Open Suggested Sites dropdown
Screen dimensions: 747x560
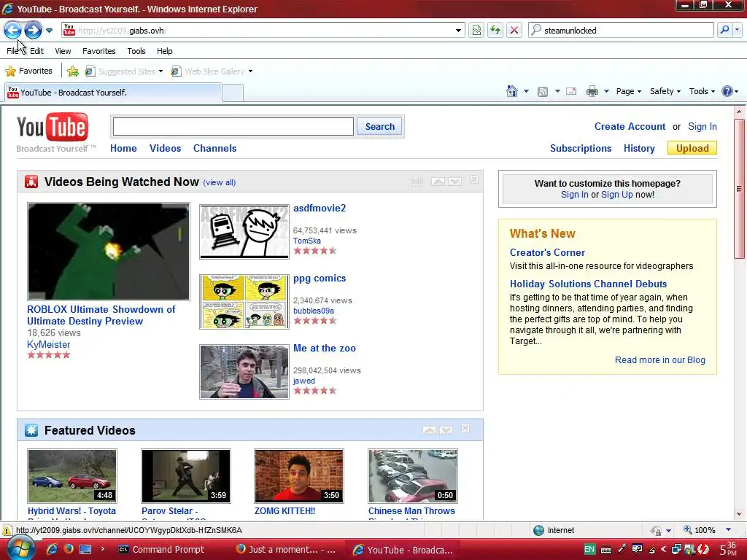click(x=124, y=71)
